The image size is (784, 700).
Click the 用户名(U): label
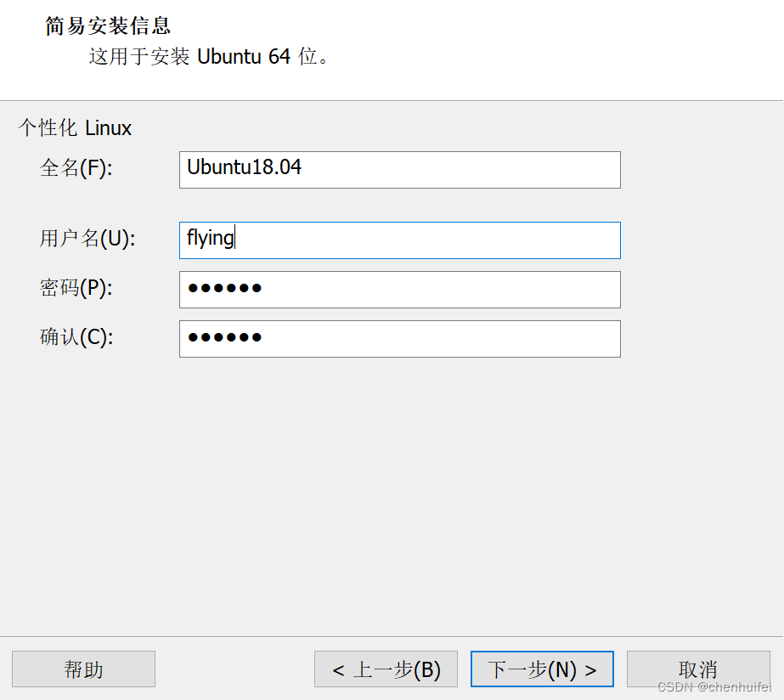(87, 239)
